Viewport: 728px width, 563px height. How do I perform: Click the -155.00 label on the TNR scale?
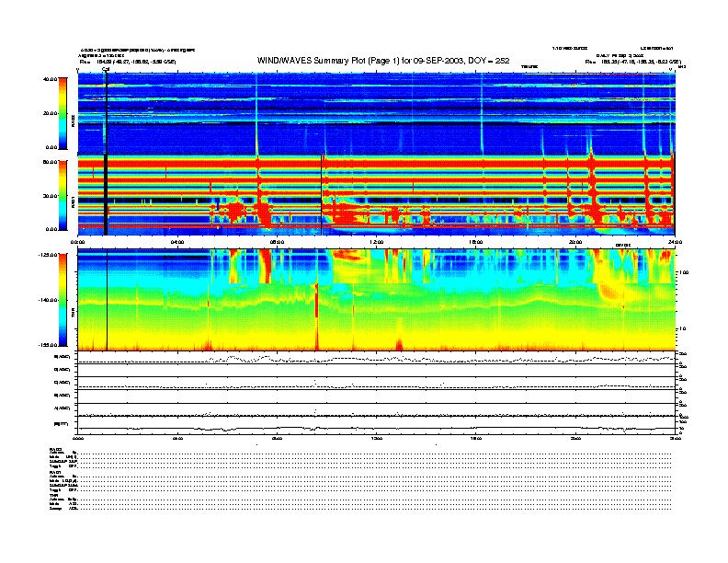[48, 345]
